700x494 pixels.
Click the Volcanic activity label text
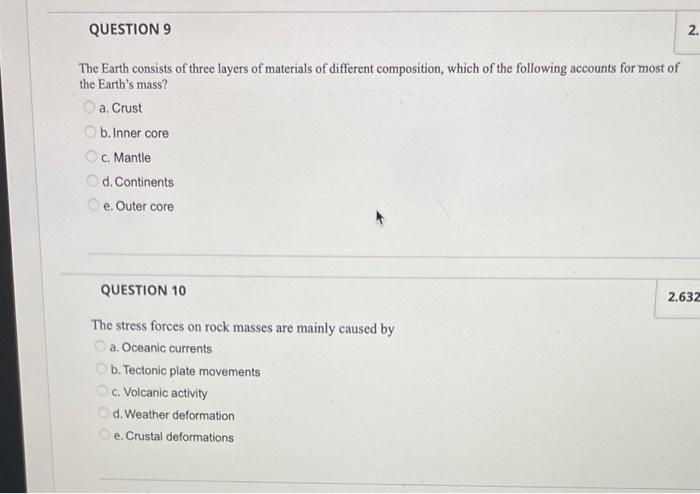[166, 393]
